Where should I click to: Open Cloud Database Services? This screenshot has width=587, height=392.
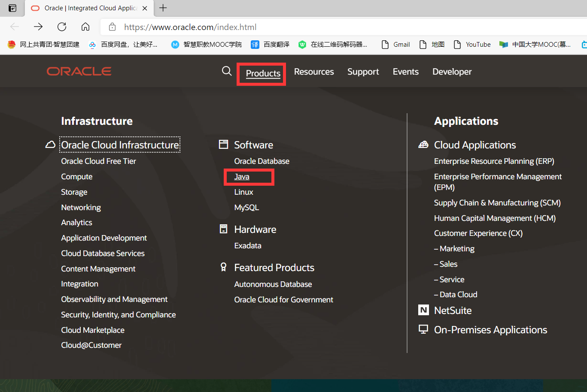pyautogui.click(x=103, y=253)
